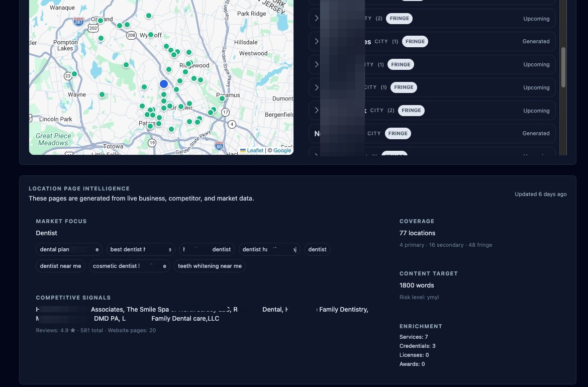588x387 pixels.
Task: Click the Route 17 shield on the map
Action: click(x=225, y=112)
